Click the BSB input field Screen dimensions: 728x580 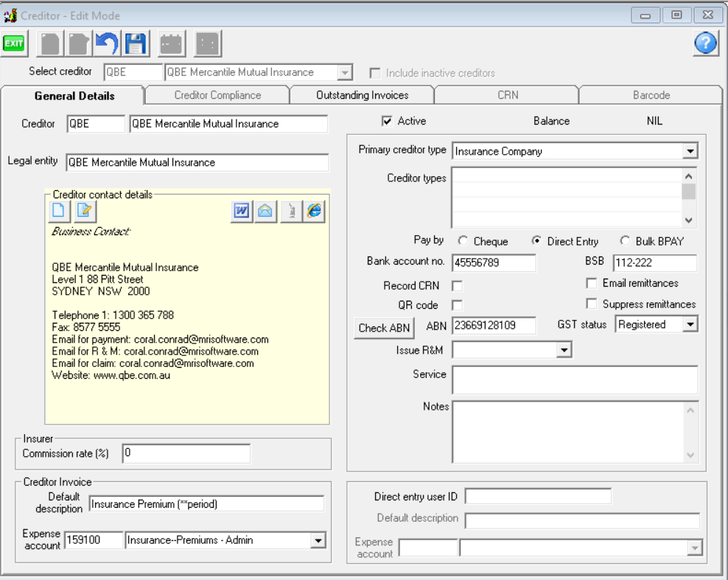point(654,263)
